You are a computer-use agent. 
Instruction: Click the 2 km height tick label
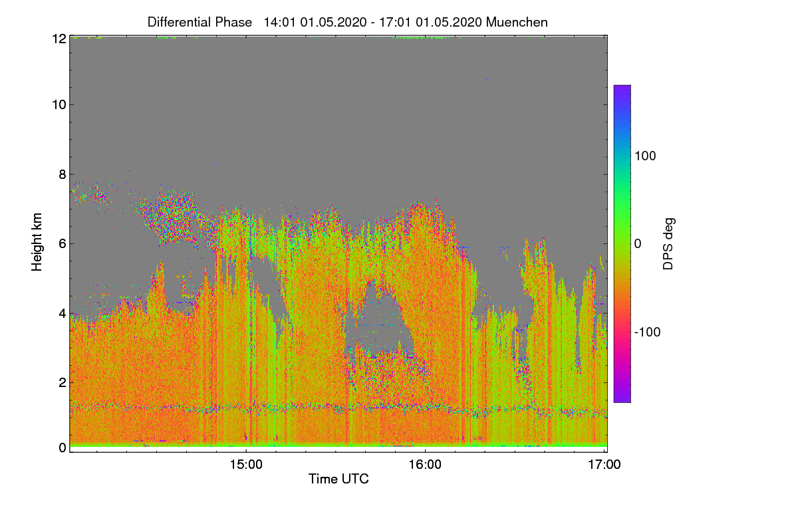point(62,382)
